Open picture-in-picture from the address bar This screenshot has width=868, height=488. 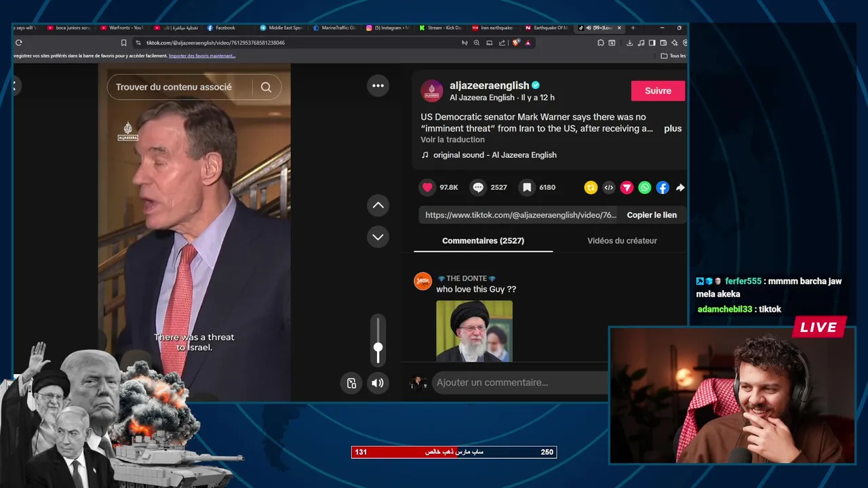click(x=489, y=43)
